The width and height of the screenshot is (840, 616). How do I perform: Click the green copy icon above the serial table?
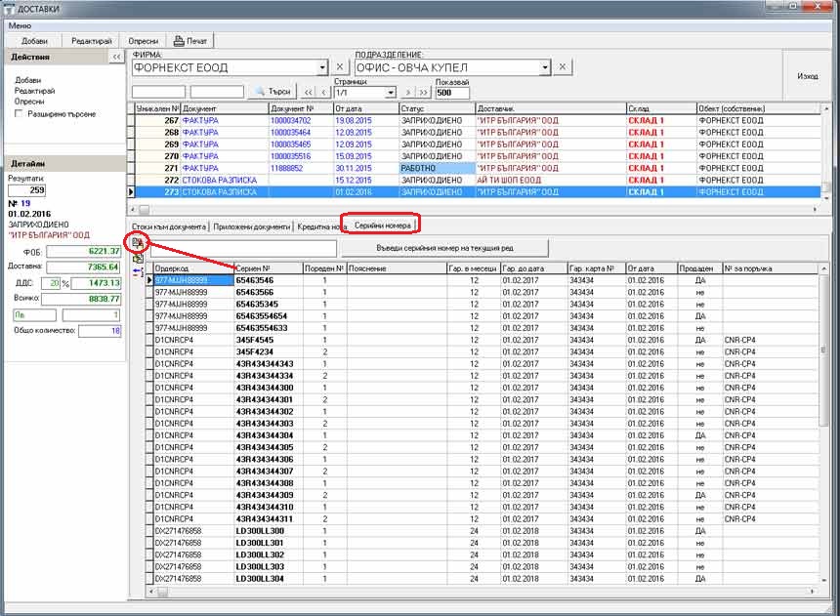138,259
